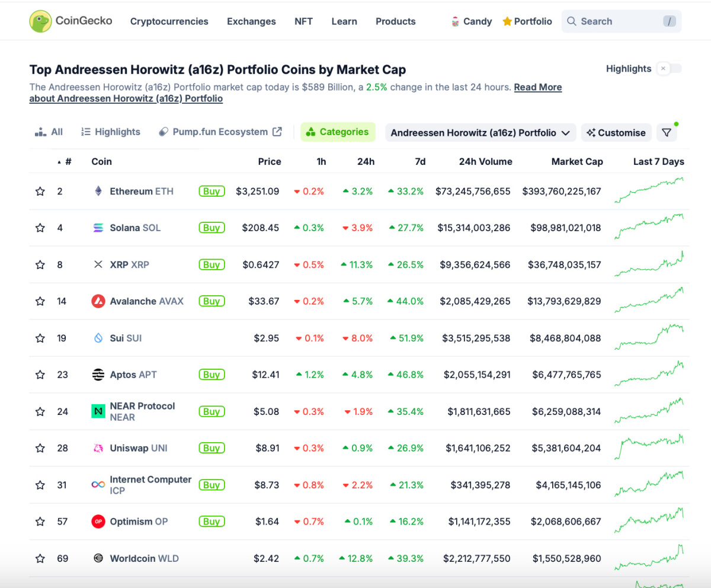
Task: Sort by the 7d column header
Action: (x=420, y=162)
